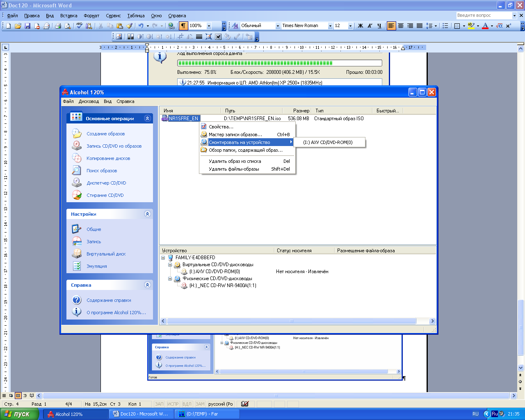The image size is (525, 420).
Task: Choose Удалить образ из списка
Action: pos(247,161)
